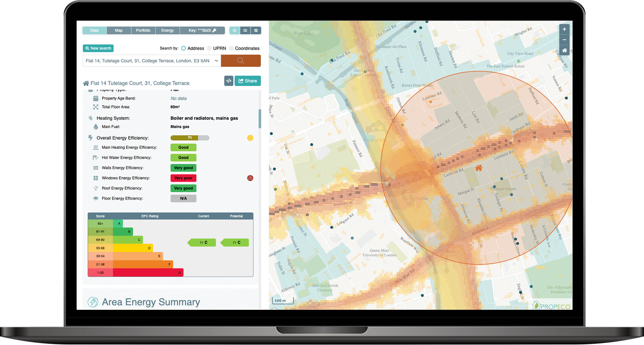Select the map-hidden layout icon
The height and width of the screenshot is (345, 644).
[x=245, y=31]
